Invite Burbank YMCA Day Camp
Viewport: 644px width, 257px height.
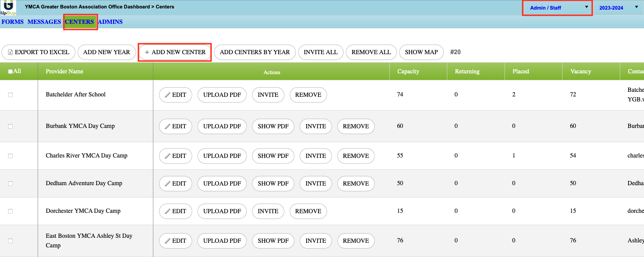(316, 126)
